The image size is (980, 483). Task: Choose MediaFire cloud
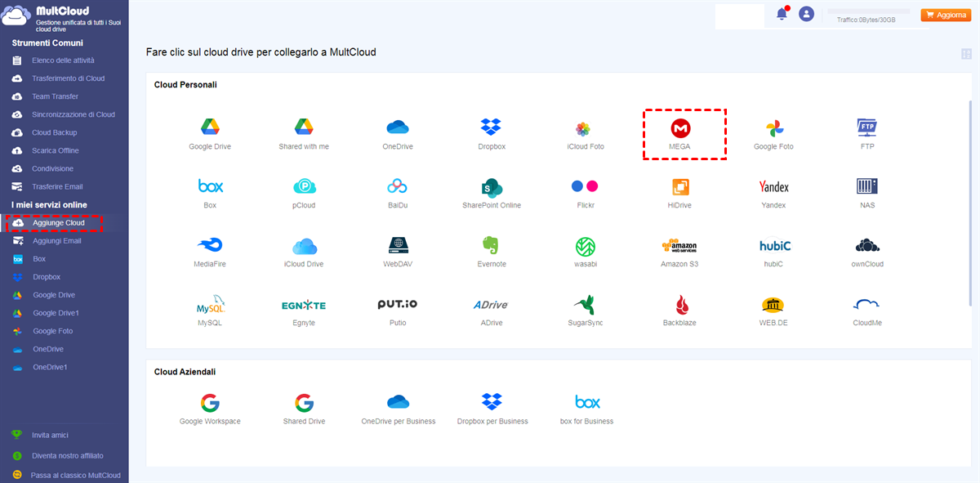click(x=210, y=245)
